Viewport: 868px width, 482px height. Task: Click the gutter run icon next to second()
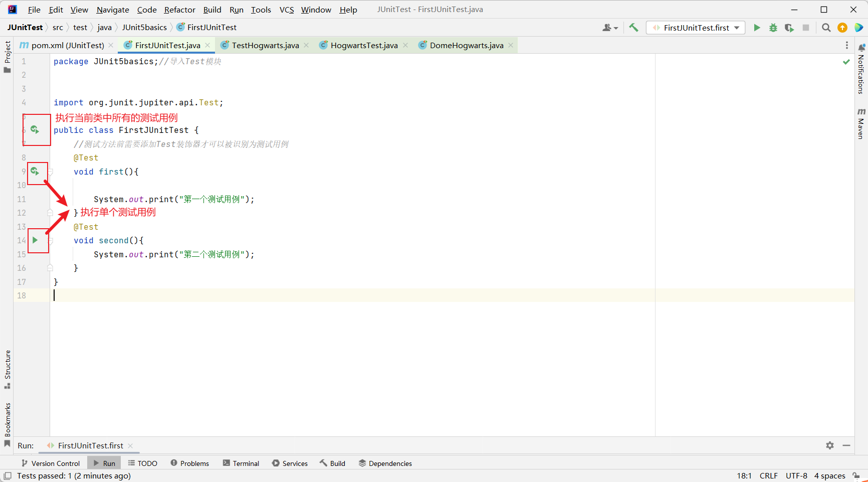(35, 240)
